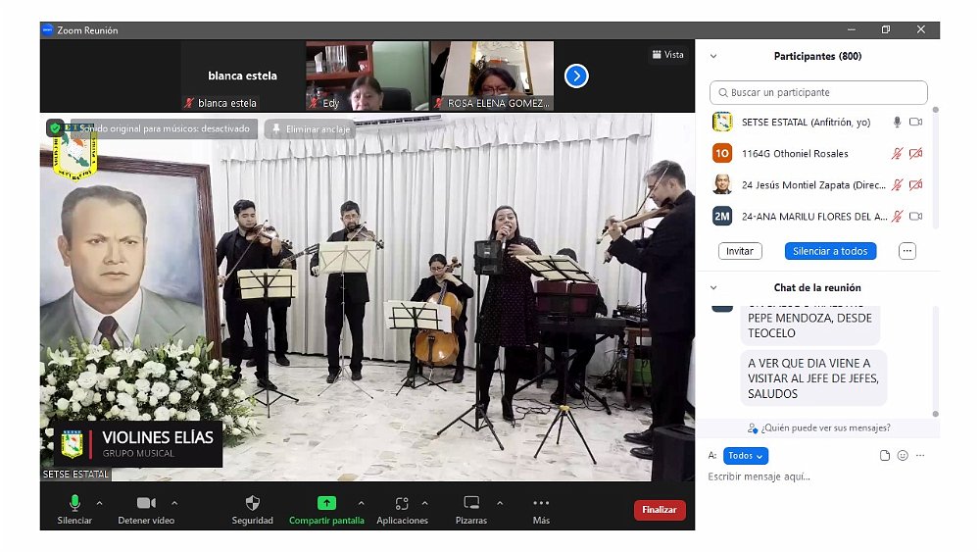Open the Vista layout menu
The width and height of the screenshot is (980, 552).
click(x=668, y=55)
